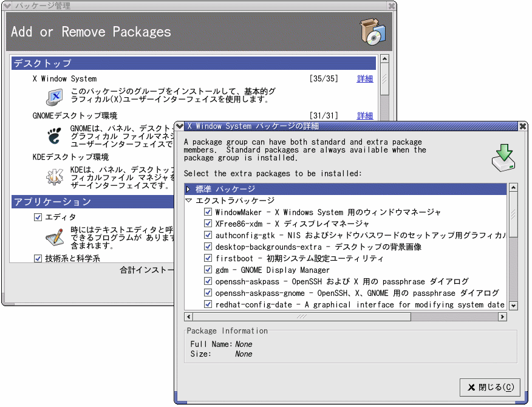The height and width of the screenshot is (407, 532).
Task: Click the green arrow install drive icon
Action: point(504,157)
